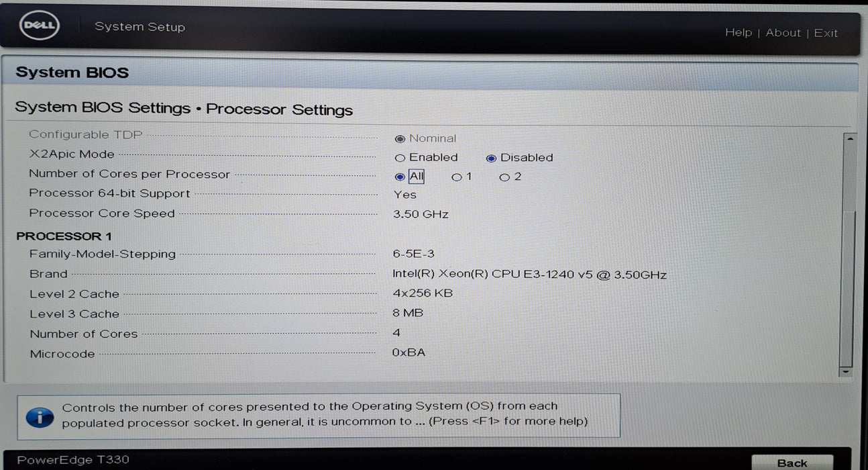Click Number of Cores per Processor label

(x=129, y=174)
